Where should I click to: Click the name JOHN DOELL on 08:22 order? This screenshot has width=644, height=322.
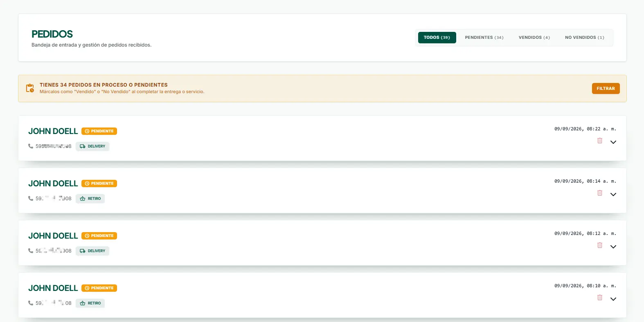coord(53,131)
